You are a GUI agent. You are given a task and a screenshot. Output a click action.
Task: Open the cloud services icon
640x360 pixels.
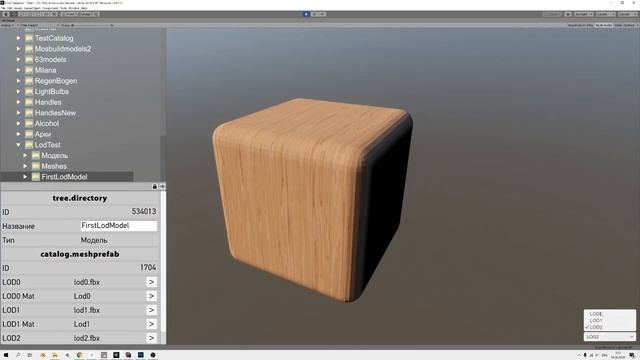[x=568, y=14]
